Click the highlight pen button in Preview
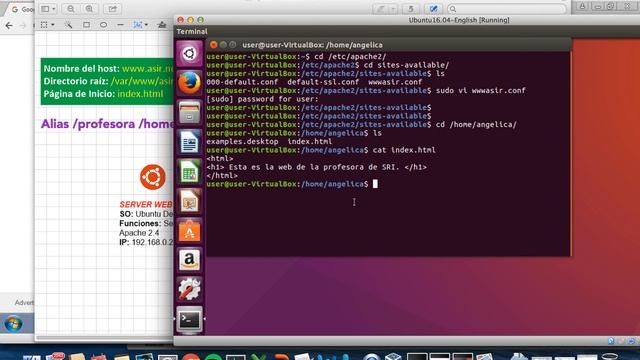 380,9
